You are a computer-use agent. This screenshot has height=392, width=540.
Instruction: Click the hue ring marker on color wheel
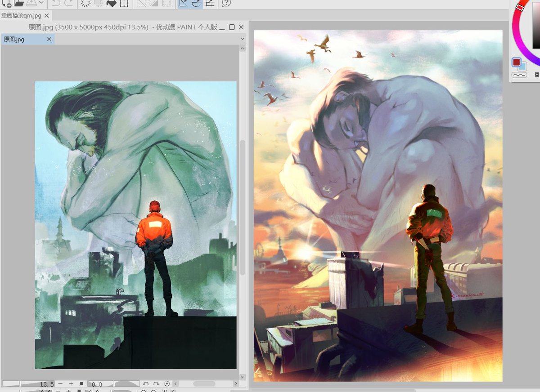(520, 7)
